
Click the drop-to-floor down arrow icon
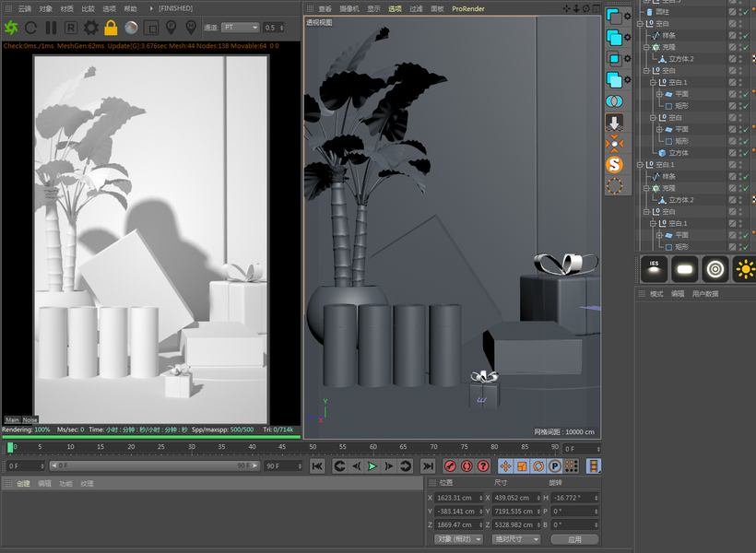pyautogui.click(x=614, y=123)
